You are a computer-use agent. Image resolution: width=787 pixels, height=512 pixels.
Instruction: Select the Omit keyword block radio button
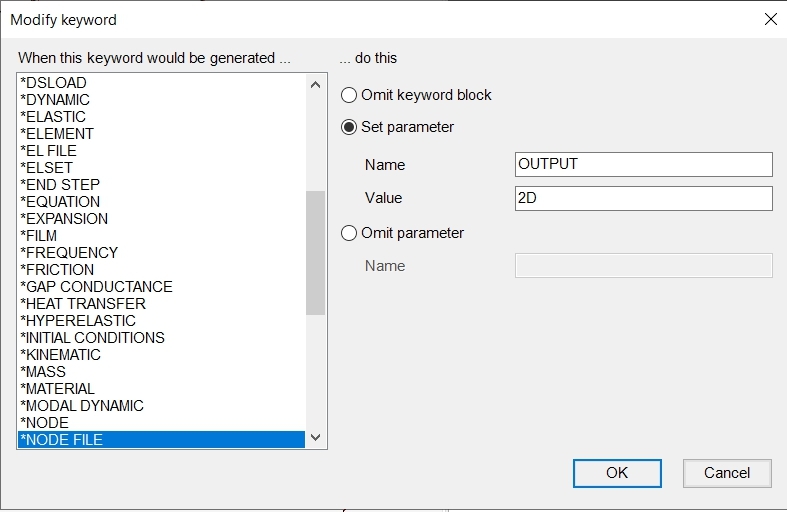click(349, 95)
